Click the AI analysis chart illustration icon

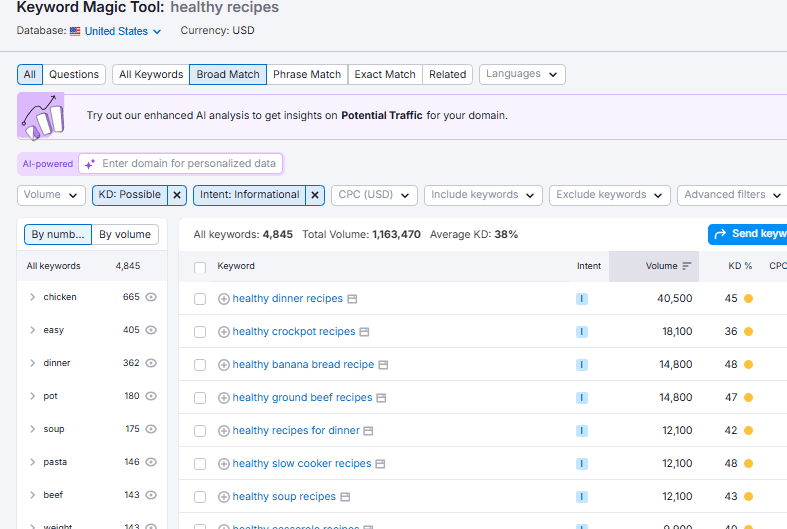coord(41,116)
